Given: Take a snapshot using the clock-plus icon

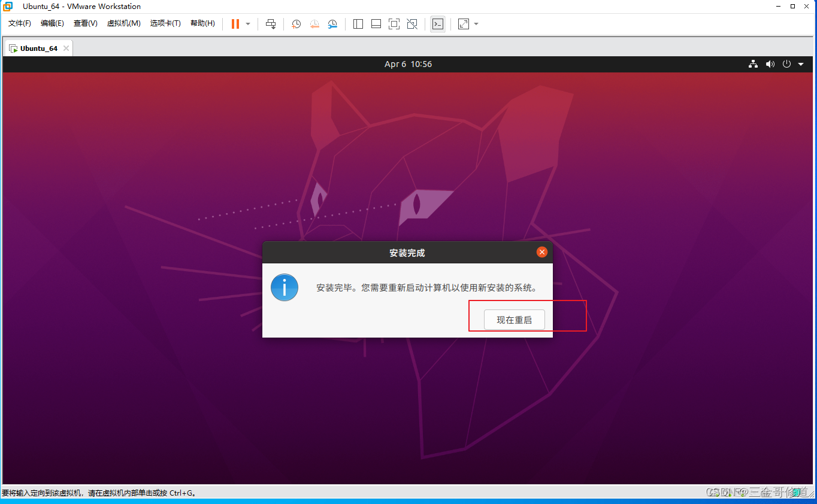Looking at the screenshot, I should coord(296,24).
